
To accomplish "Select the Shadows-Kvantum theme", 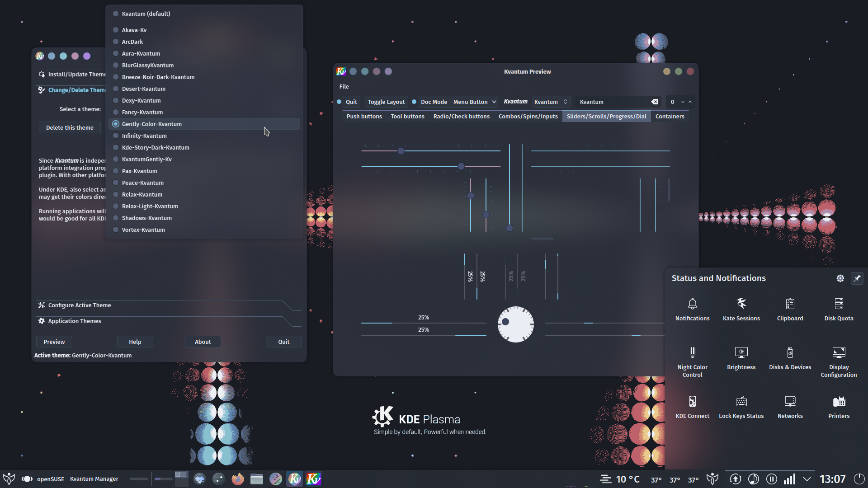I will point(204,218).
